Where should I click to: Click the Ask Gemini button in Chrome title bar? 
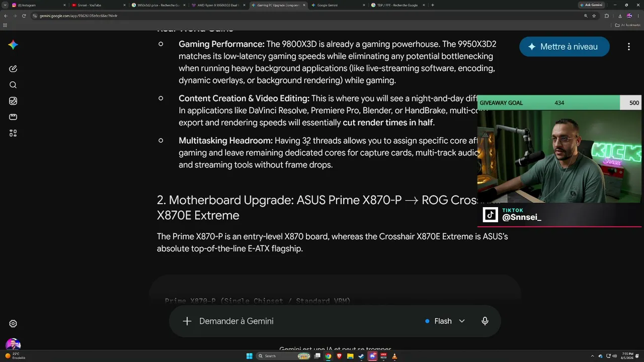[x=591, y=5]
